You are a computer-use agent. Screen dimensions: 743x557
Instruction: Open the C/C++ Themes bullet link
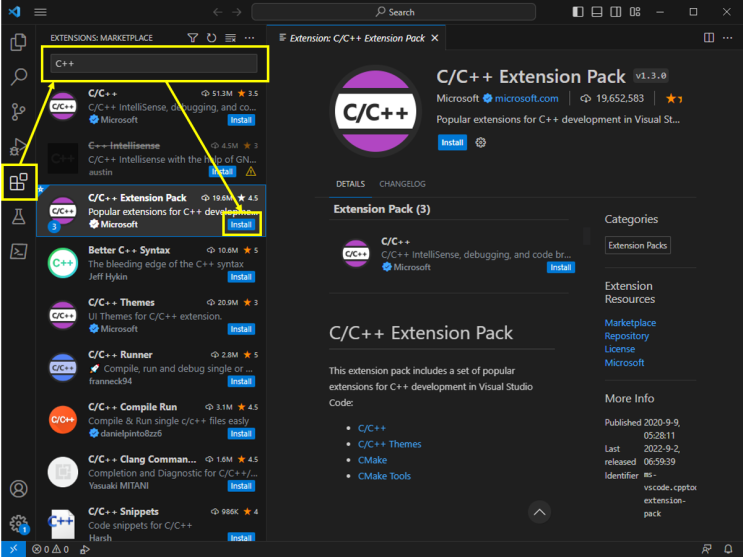click(390, 444)
